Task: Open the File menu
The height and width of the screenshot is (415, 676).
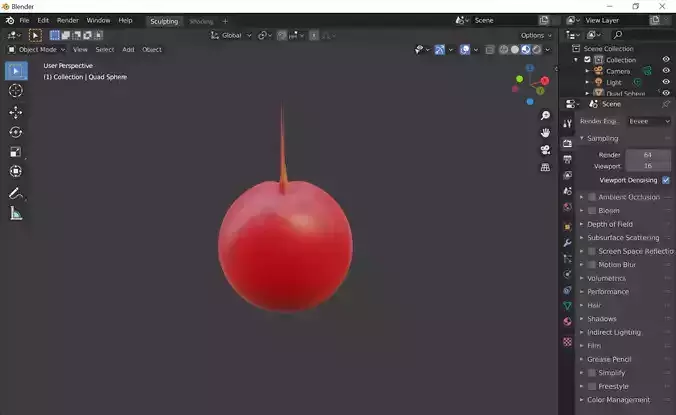Action: 24,20
